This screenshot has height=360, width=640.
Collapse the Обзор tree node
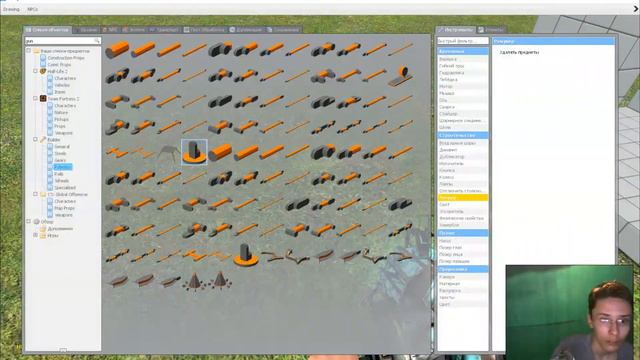(x=29, y=221)
